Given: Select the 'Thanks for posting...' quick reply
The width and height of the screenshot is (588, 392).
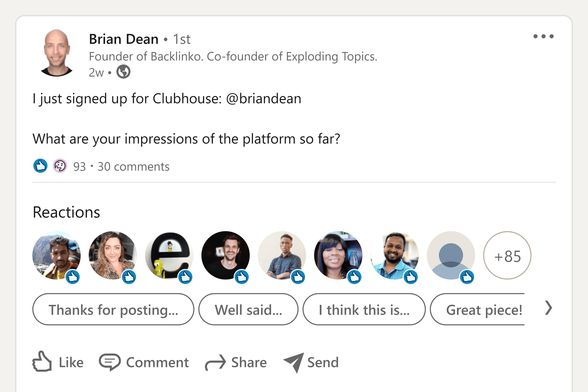Looking at the screenshot, I should click(113, 309).
